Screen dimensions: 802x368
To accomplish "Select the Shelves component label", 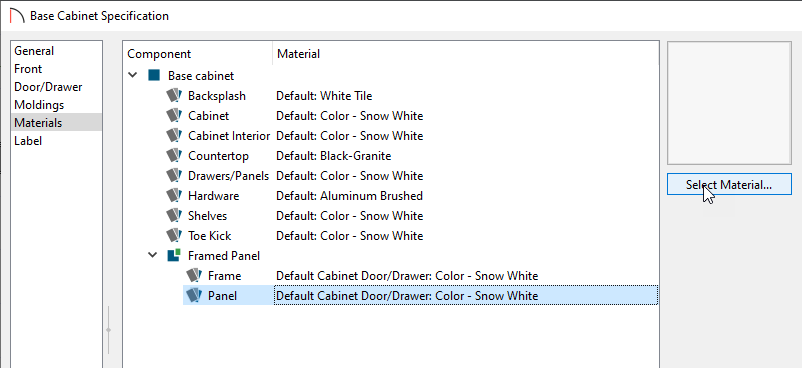I will click(207, 215).
